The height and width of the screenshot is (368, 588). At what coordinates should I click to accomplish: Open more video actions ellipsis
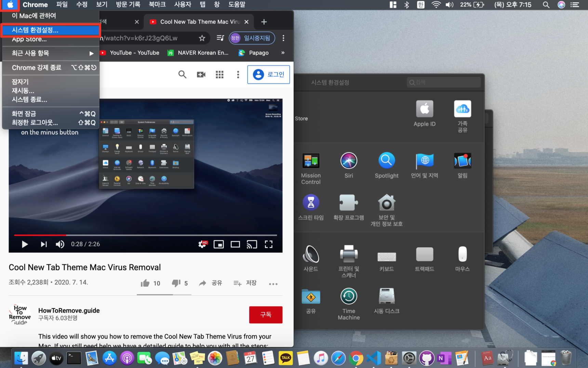coord(273,284)
